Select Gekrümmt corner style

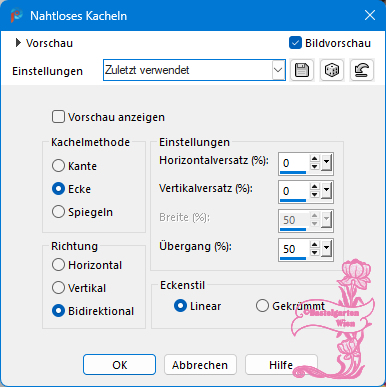tap(262, 306)
